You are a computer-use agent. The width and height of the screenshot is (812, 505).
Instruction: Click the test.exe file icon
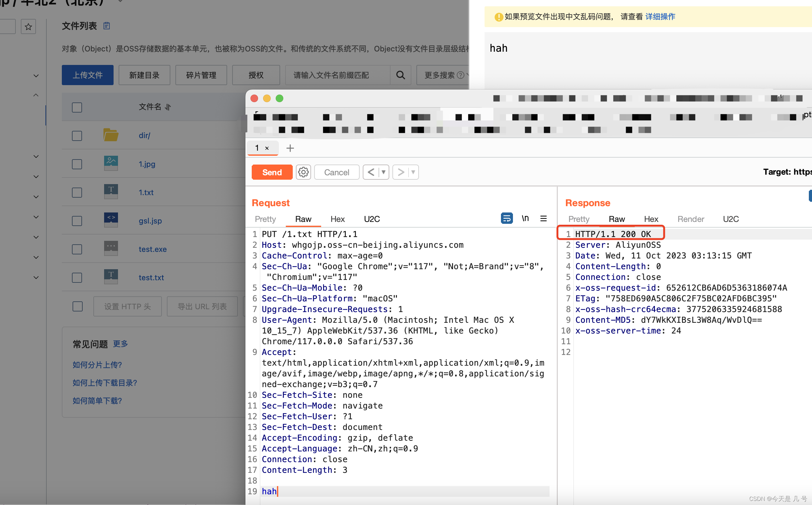pos(111,248)
